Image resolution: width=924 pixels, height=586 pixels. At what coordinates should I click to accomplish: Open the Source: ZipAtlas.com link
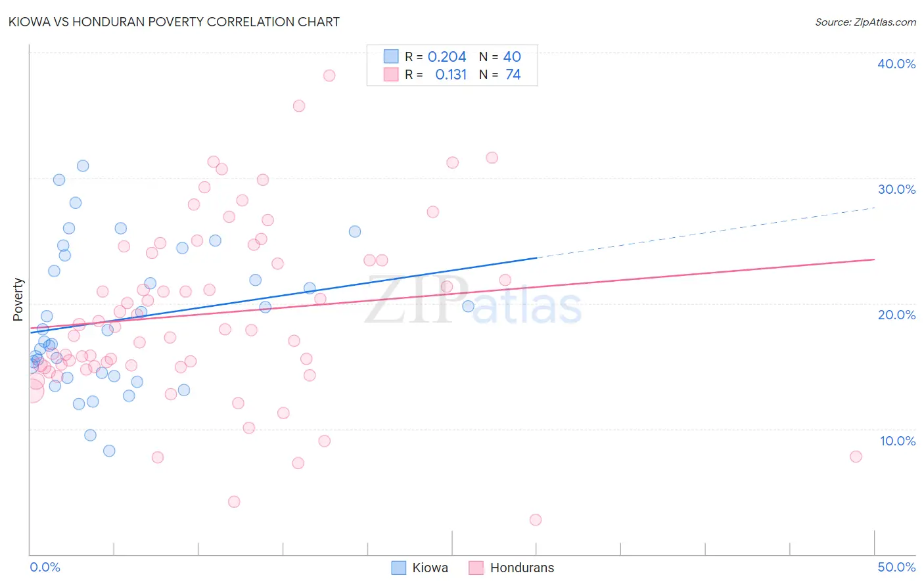point(866,22)
